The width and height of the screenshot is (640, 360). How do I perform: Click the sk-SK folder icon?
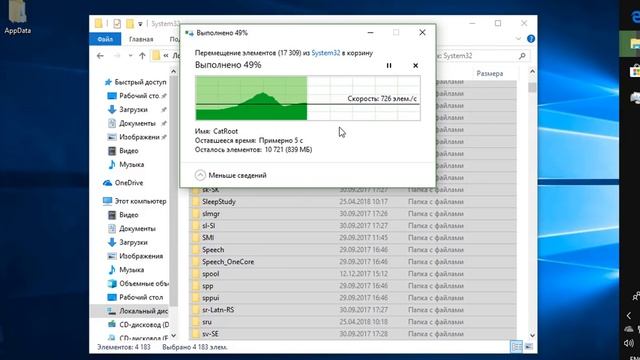coord(196,190)
